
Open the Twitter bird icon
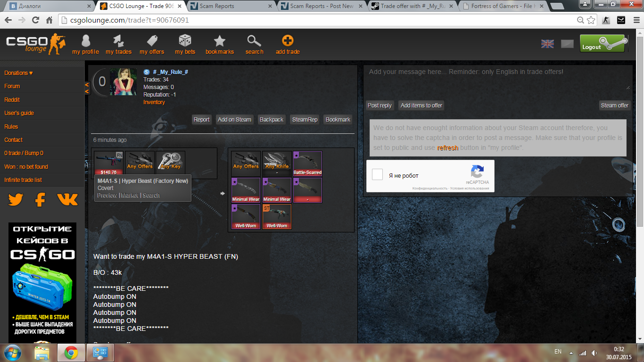click(16, 200)
